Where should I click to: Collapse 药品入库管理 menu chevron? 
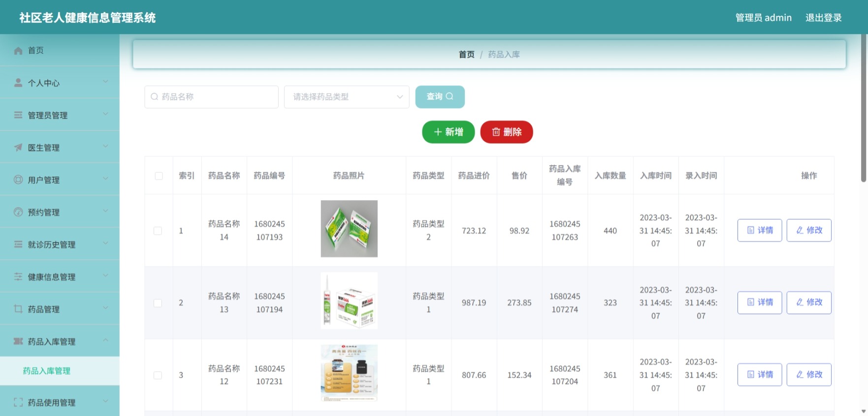(x=105, y=340)
